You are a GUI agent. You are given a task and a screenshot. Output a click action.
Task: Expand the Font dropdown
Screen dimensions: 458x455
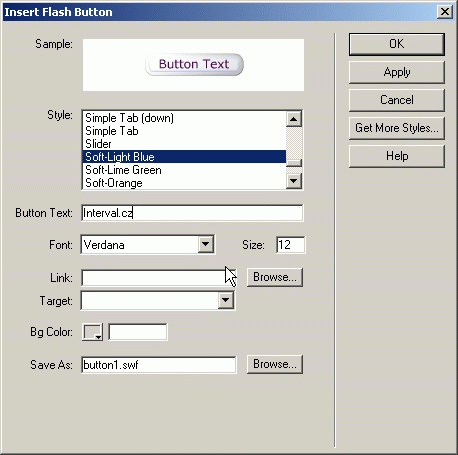click(206, 245)
